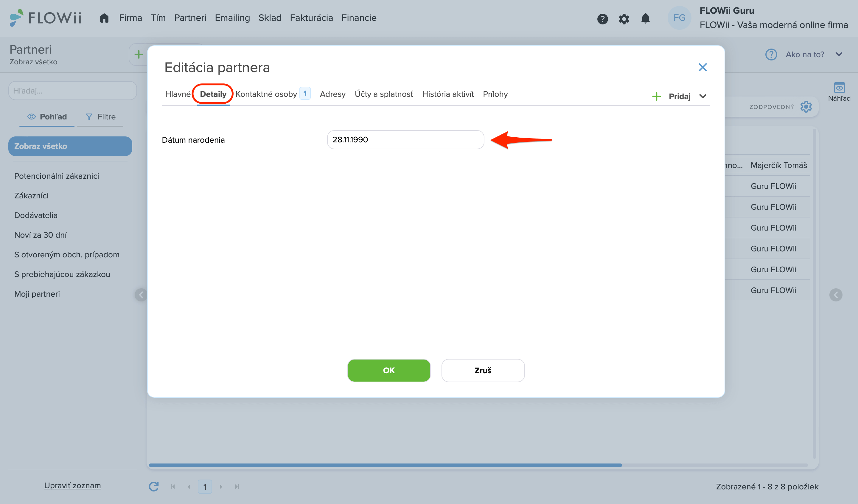Click the Dátum narodenia input field
The width and height of the screenshot is (858, 504).
(x=405, y=140)
